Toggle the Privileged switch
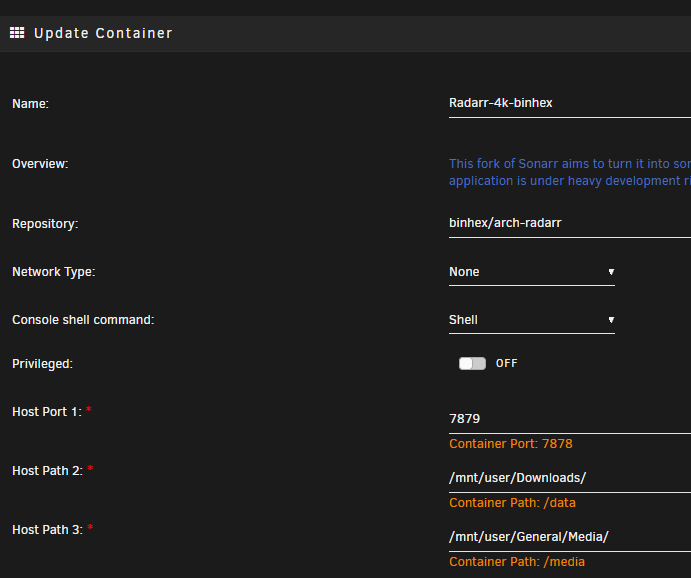The image size is (691, 578). coord(472,363)
